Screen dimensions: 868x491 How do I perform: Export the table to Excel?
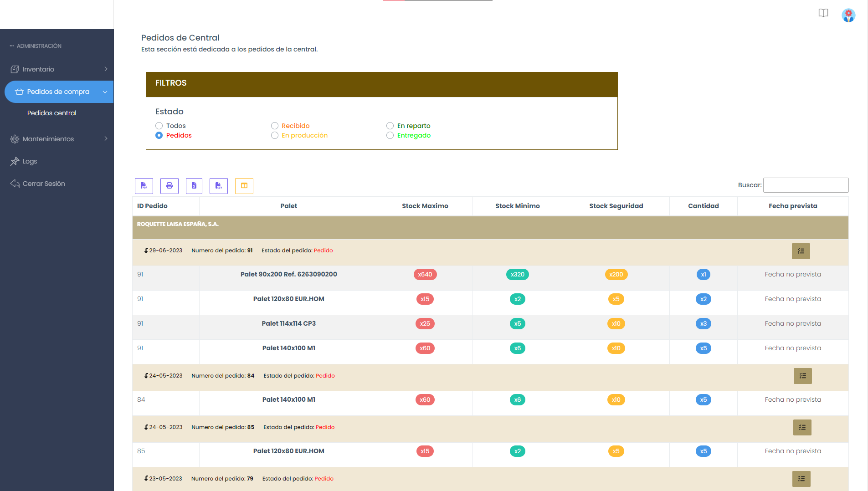click(194, 186)
